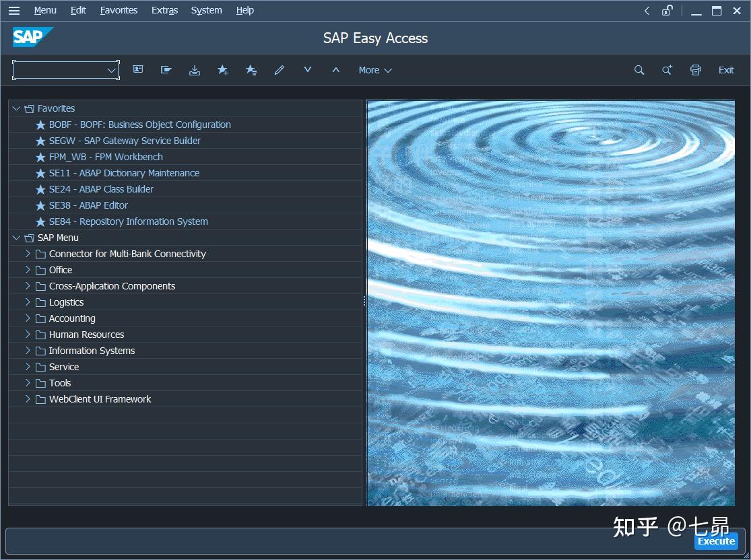This screenshot has width=751, height=560.
Task: Click the SAP Business Workplace download icon
Action: coord(195,70)
